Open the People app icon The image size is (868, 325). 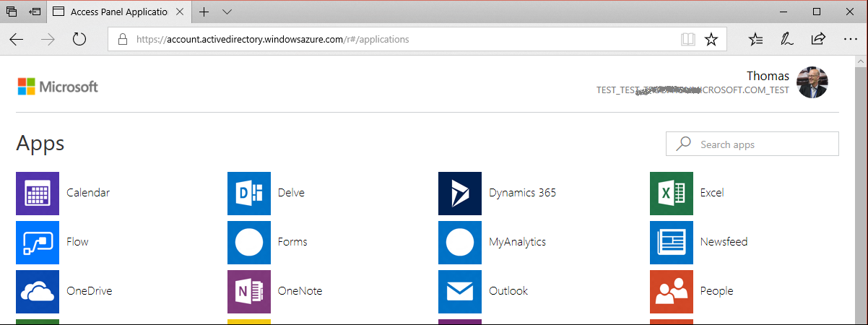672,291
